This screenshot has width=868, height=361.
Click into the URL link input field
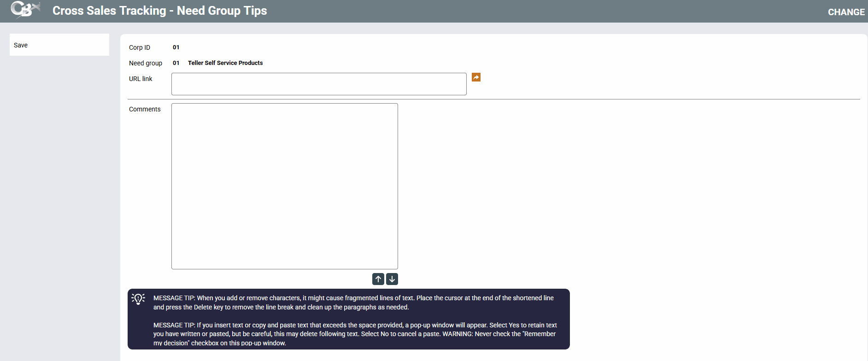coord(318,84)
